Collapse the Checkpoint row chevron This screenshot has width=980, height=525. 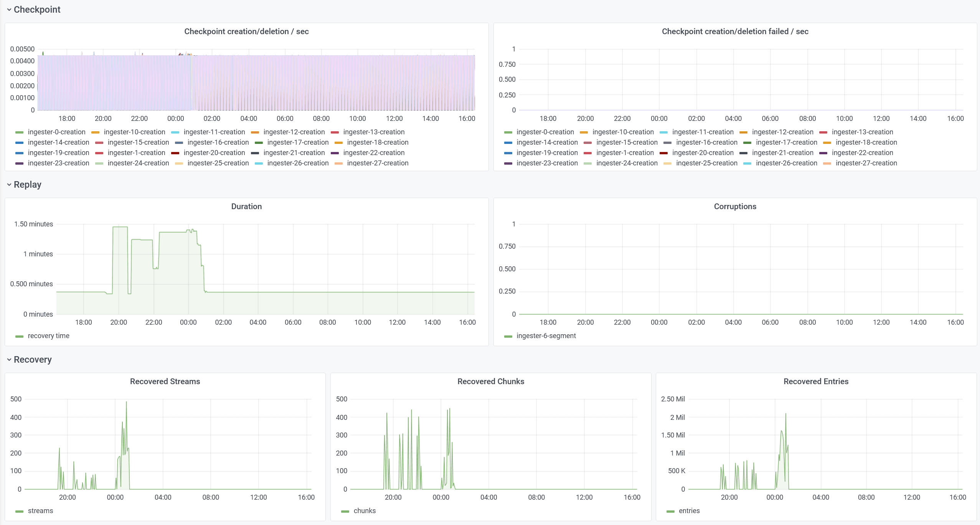[9, 10]
